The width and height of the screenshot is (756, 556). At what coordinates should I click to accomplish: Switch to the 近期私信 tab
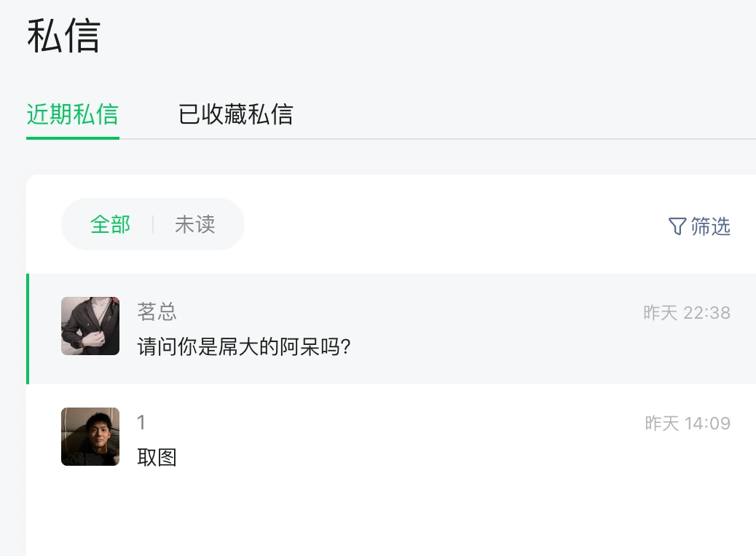pos(72,114)
